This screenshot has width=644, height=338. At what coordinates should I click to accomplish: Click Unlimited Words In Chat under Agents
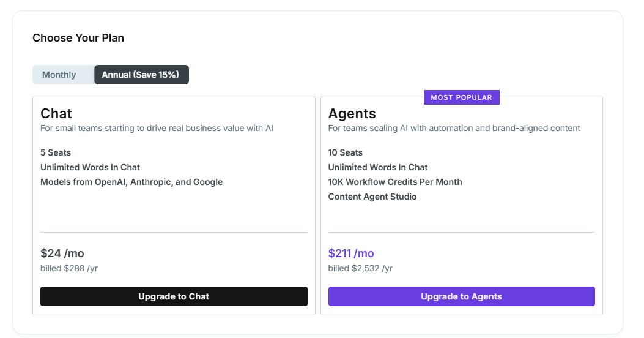(x=378, y=167)
